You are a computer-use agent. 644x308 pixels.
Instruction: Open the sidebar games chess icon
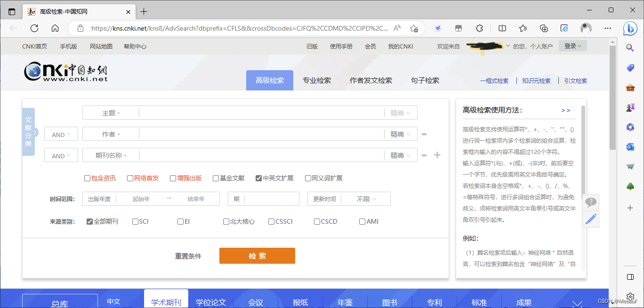[630, 107]
